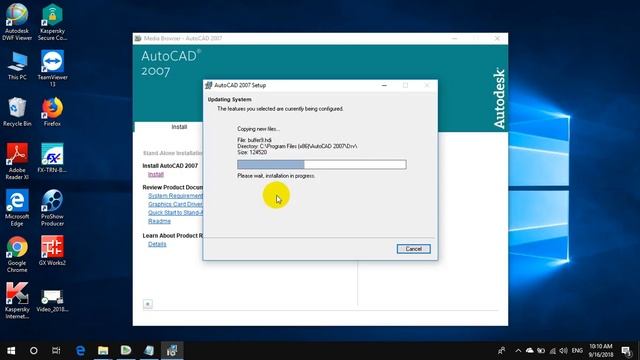Open the People icon in system tray
Screen dimensions: 640x360
[x=502, y=351]
